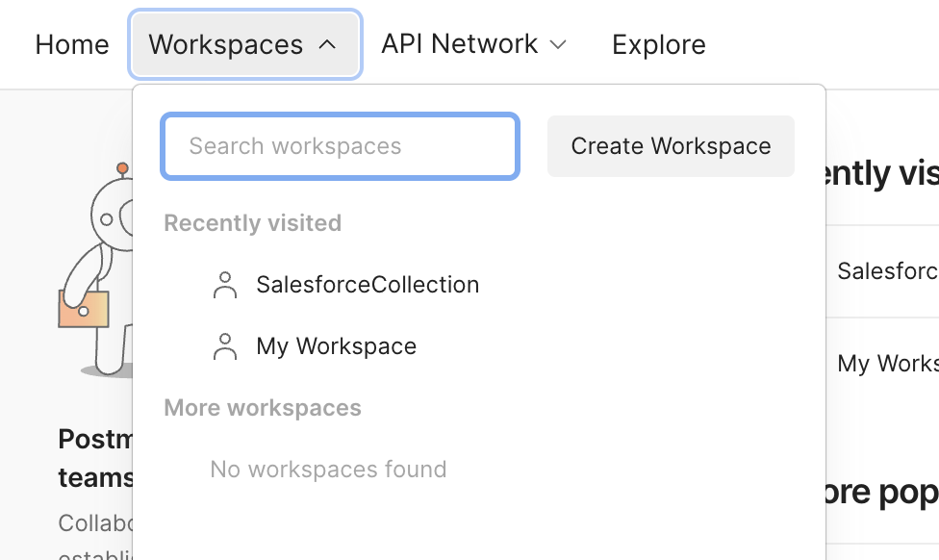Click the No workspaces found message
The width and height of the screenshot is (939, 560).
click(x=328, y=470)
